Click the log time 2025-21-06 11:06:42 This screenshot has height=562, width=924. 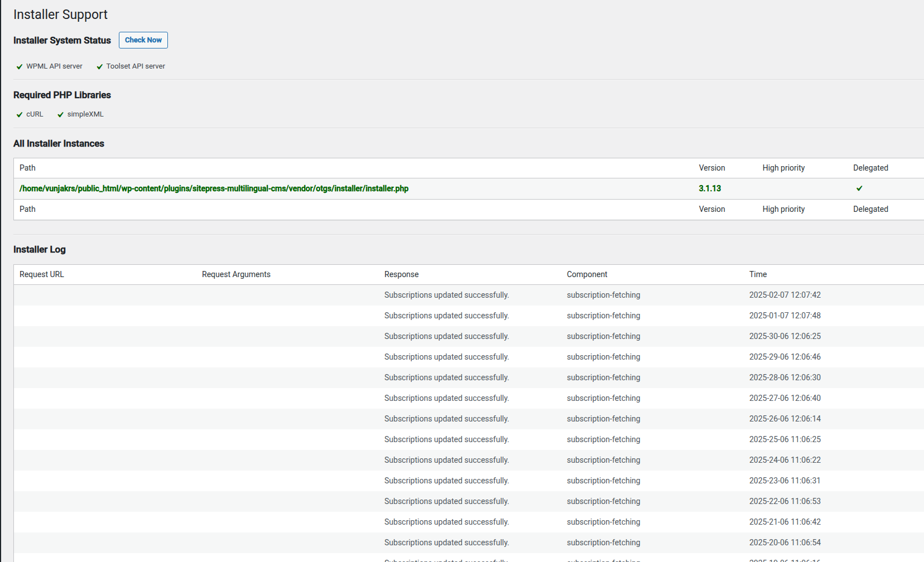(x=785, y=522)
